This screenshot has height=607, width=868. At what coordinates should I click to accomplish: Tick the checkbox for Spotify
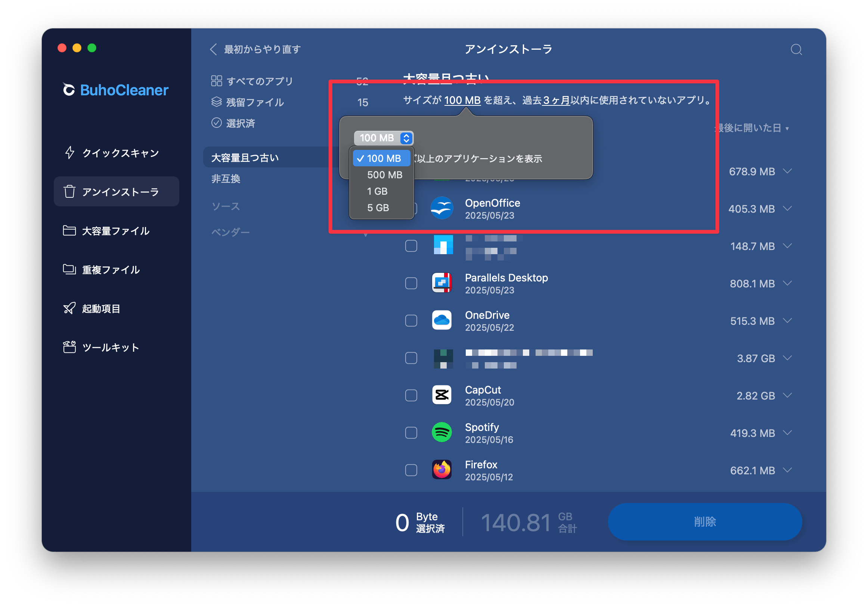(411, 432)
